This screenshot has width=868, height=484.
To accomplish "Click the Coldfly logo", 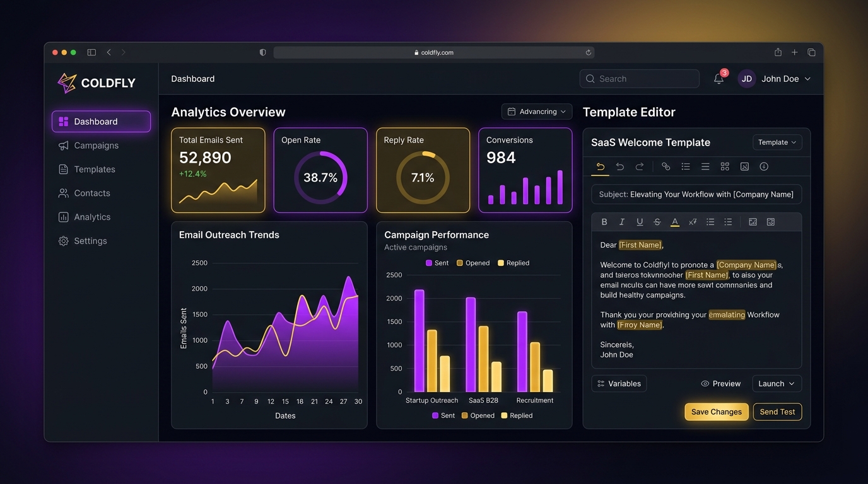I will click(x=97, y=83).
